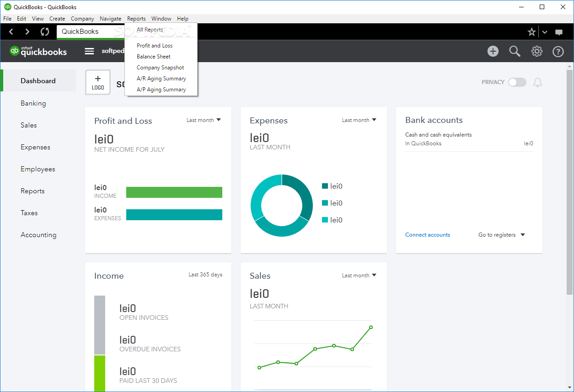574x392 pixels.
Task: Click the round plus Create icon
Action: pyautogui.click(x=493, y=51)
